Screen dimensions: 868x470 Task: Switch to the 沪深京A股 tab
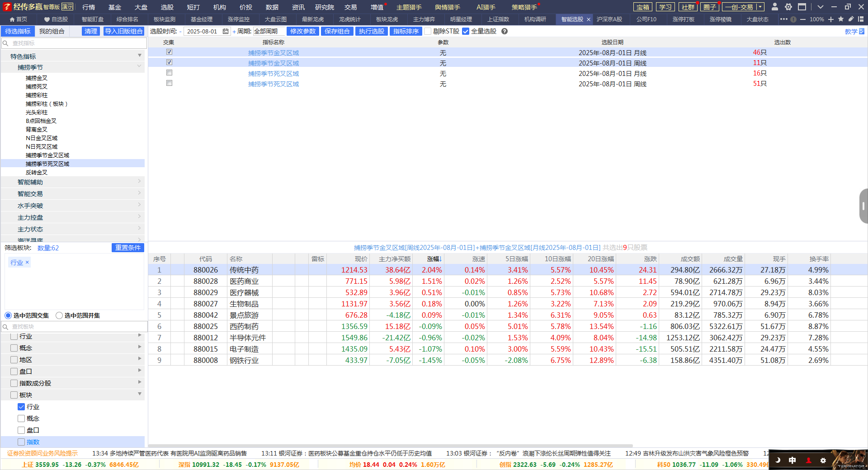pyautogui.click(x=609, y=19)
